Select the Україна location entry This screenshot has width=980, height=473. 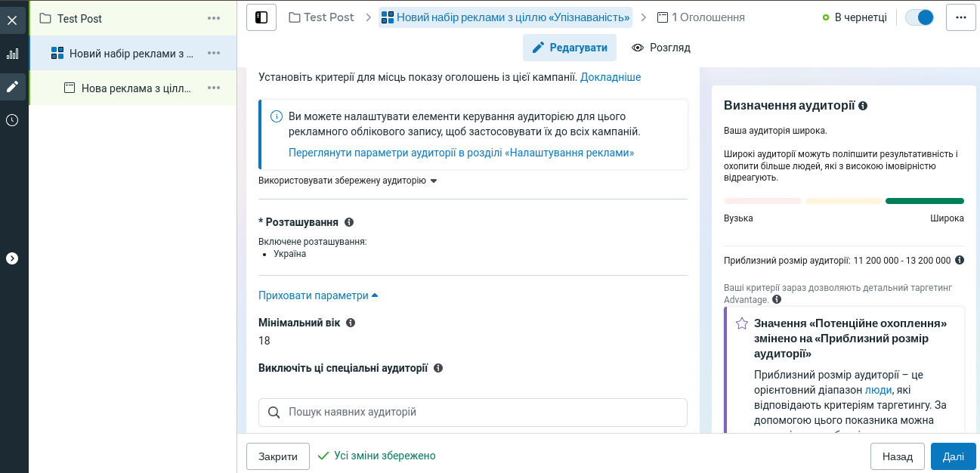(x=290, y=254)
